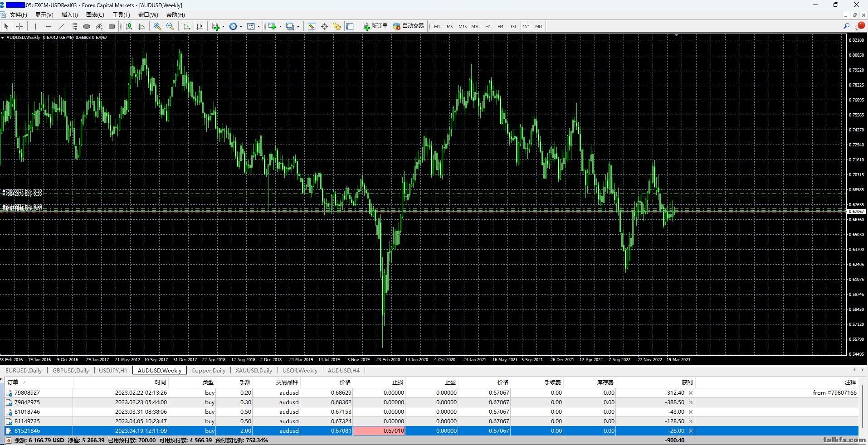Image resolution: width=868 pixels, height=445 pixels.
Task: Open the 文件(F) menu
Action: (x=19, y=15)
